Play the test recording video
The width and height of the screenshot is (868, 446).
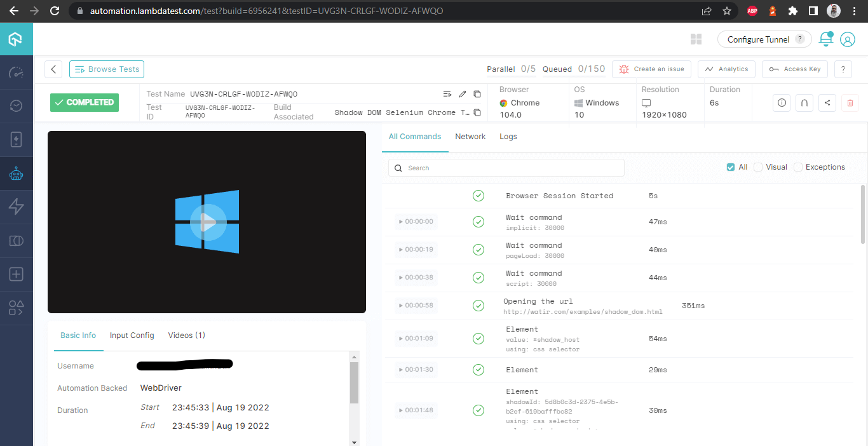pyautogui.click(x=207, y=222)
